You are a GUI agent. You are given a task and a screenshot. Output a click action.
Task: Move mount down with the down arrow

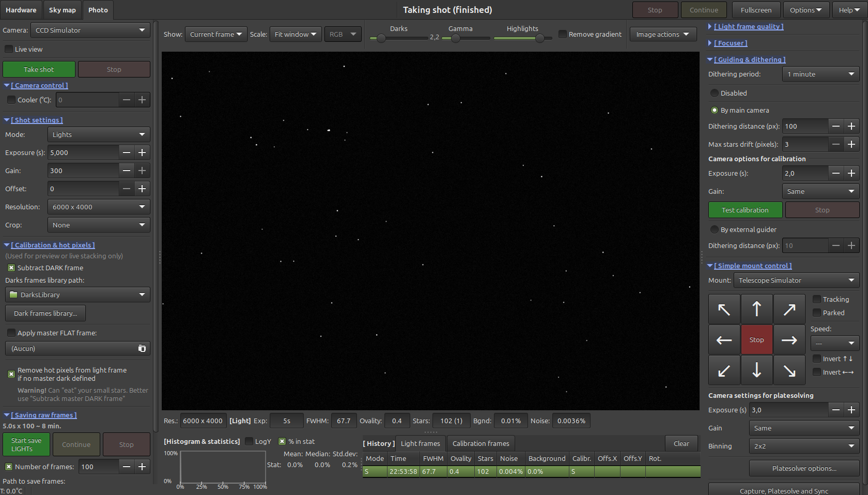pos(756,370)
